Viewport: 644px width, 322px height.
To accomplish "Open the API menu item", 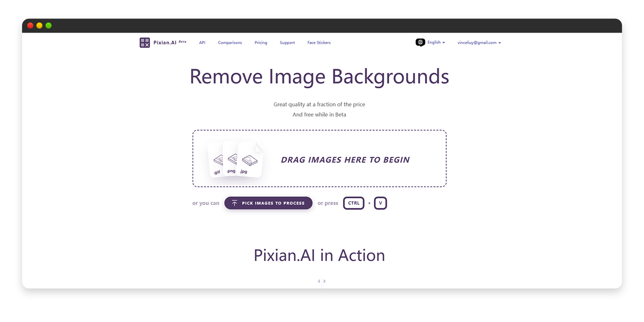I will [x=202, y=43].
